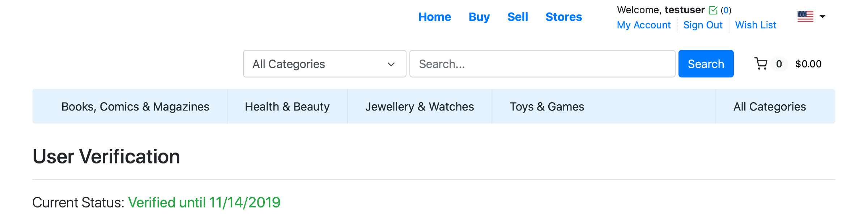Open the Buy menu item
Image resolution: width=868 pixels, height=214 pixels.
(479, 17)
